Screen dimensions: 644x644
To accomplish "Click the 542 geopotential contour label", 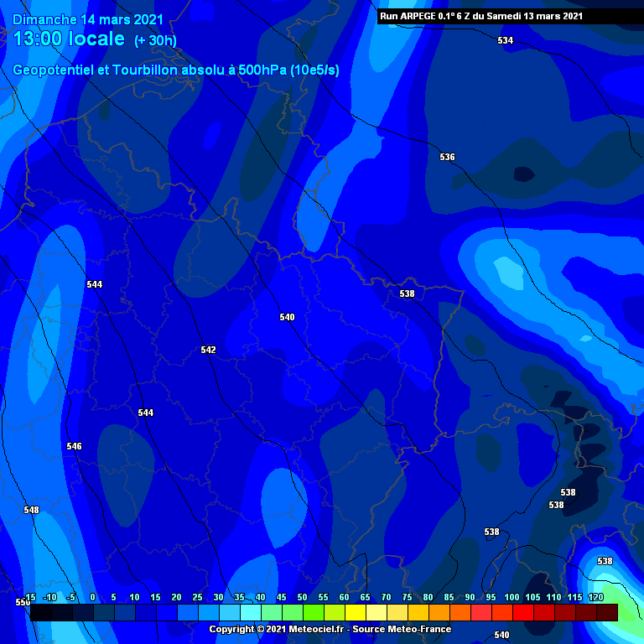I will point(208,350).
